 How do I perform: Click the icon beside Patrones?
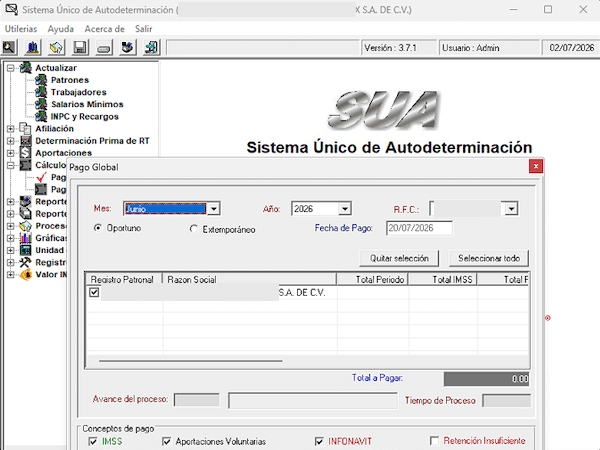coord(41,80)
